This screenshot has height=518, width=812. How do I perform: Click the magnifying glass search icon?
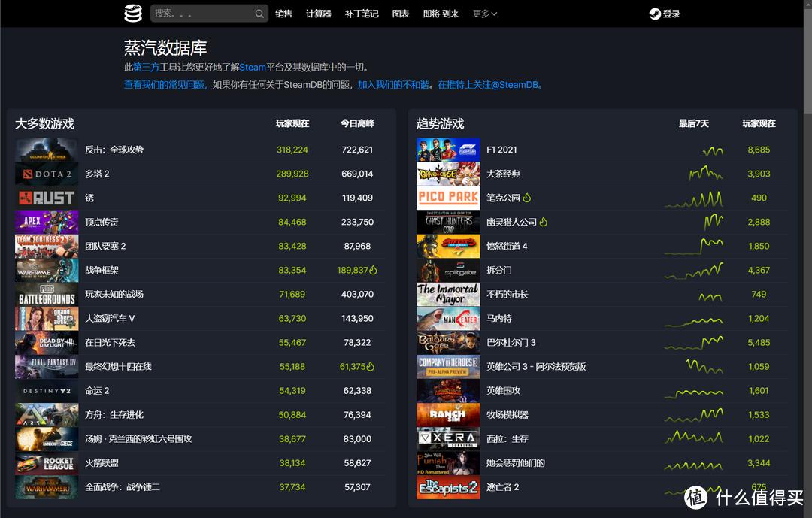259,13
